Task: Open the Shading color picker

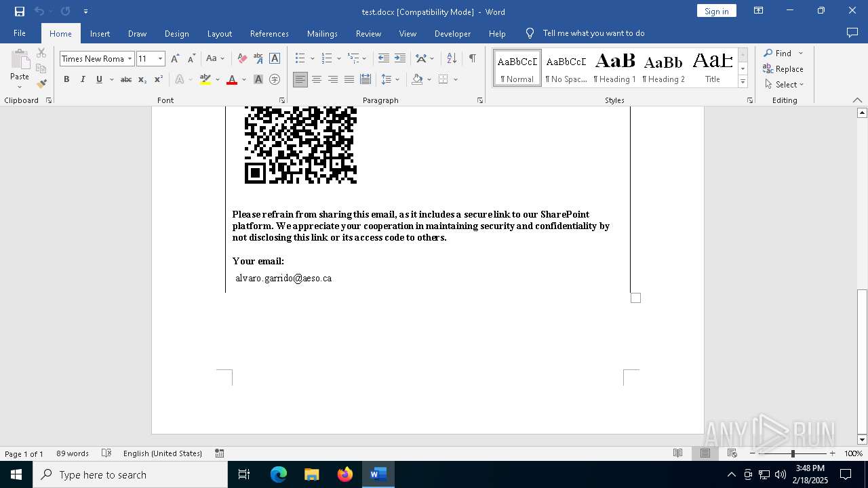Action: [x=429, y=79]
